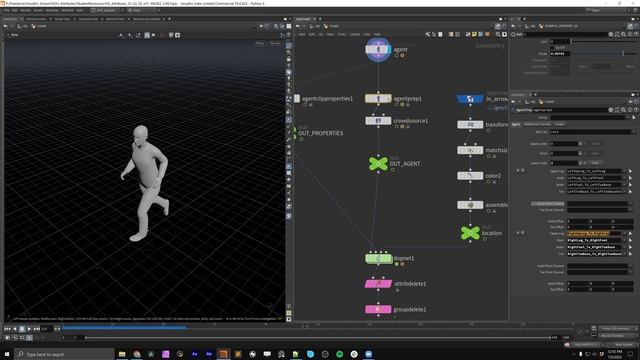Image resolution: width=640 pixels, height=360 pixels.
Task: Switch to the Scene View pane tab
Action: click(x=11, y=19)
